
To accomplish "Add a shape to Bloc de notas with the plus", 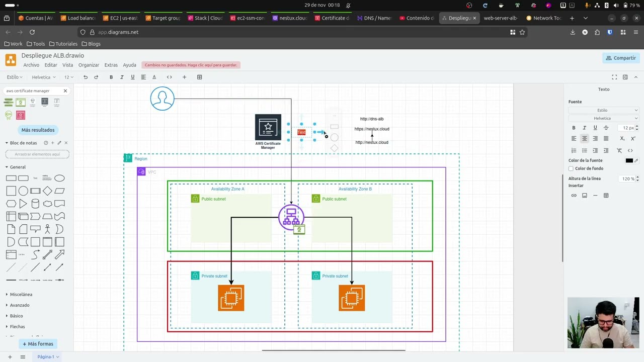I will 52,143.
